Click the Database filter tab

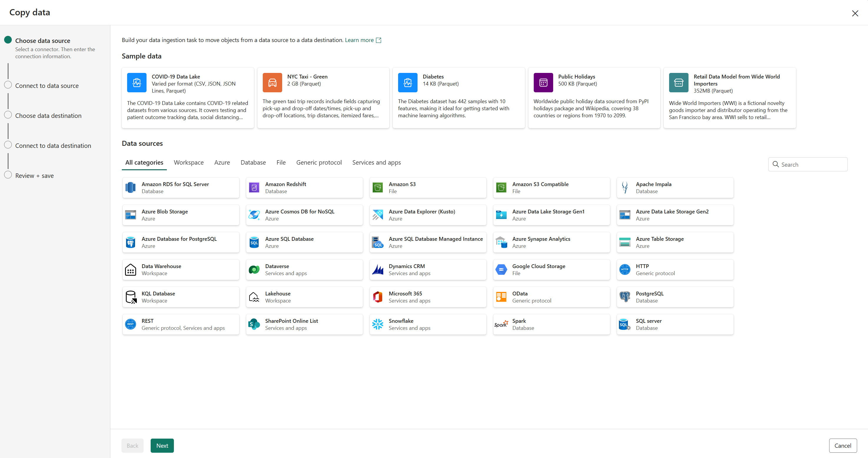(x=253, y=162)
